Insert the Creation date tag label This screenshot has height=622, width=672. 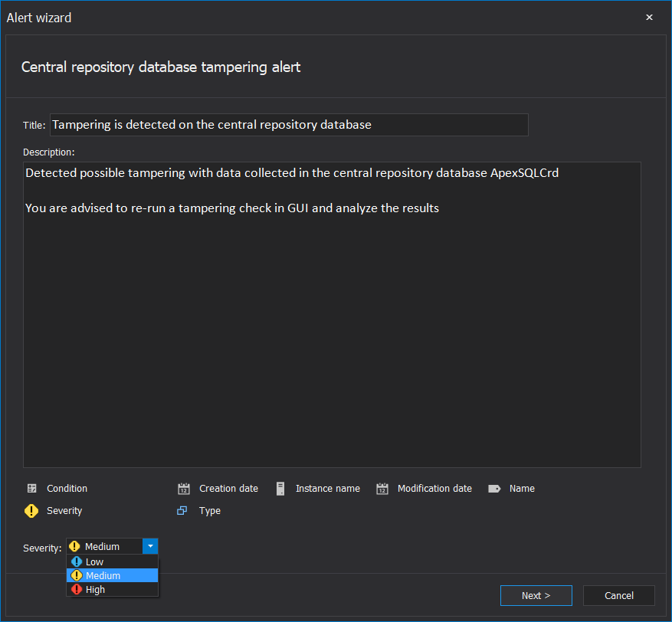coord(228,489)
